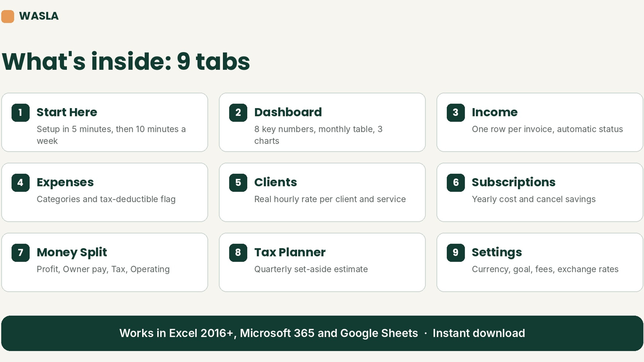Click "Real hourly rate per client and service"
This screenshot has height=362, width=644.
click(x=330, y=199)
